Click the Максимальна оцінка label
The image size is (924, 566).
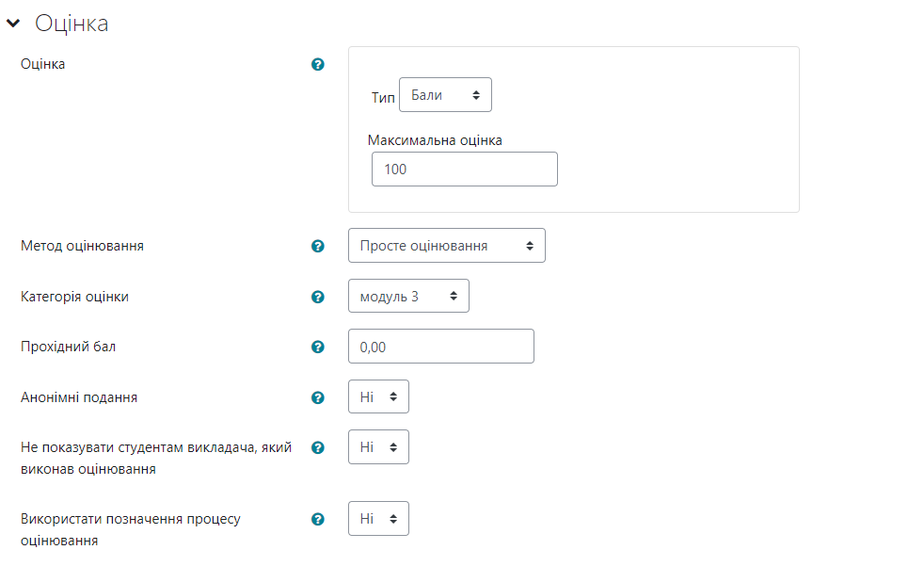tap(435, 140)
